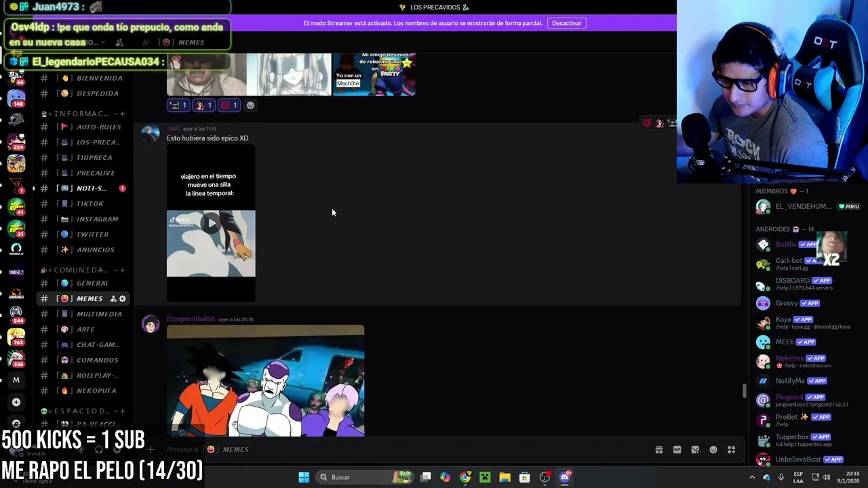Click the Discord icon in taskbar
Image resolution: width=868 pixels, height=488 pixels.
564,477
